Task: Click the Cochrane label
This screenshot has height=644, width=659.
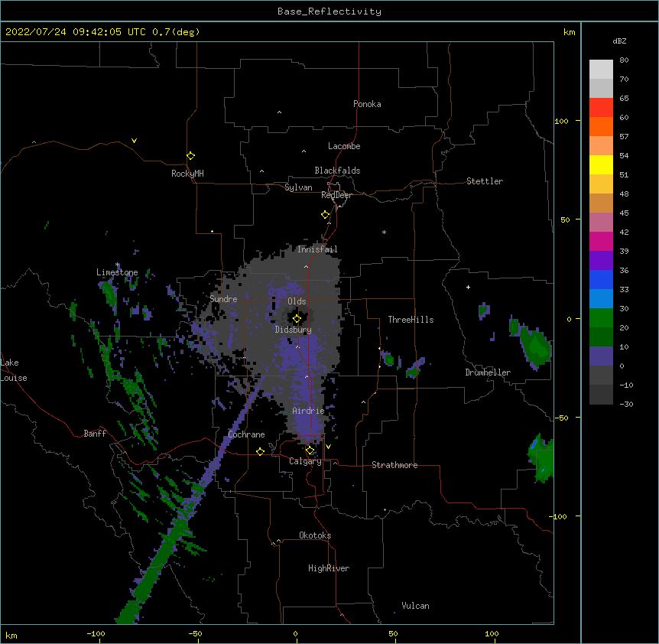Action: (246, 434)
